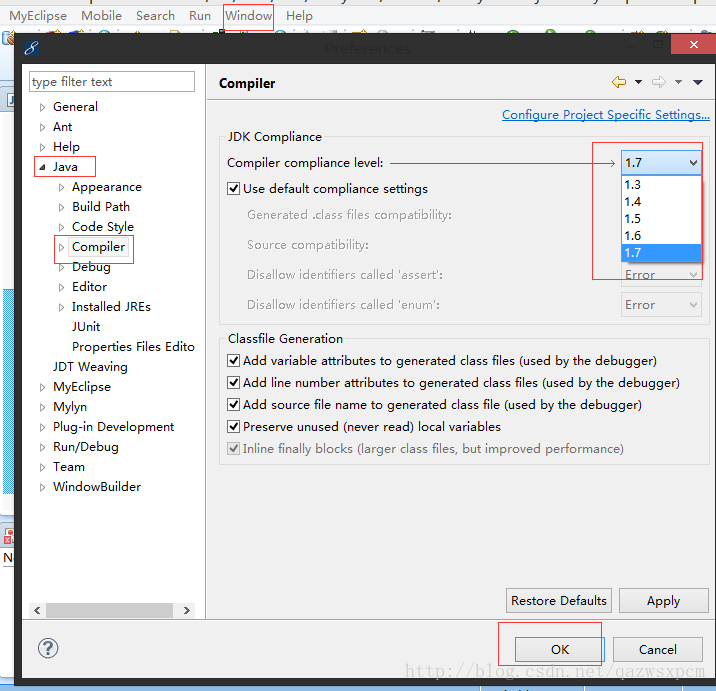Viewport: 716px width, 691px height.
Task: Expand the Appearance node arrow
Action: tap(61, 187)
